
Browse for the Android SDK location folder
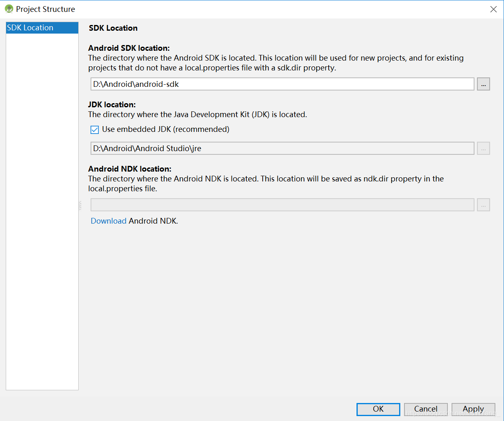coord(484,84)
